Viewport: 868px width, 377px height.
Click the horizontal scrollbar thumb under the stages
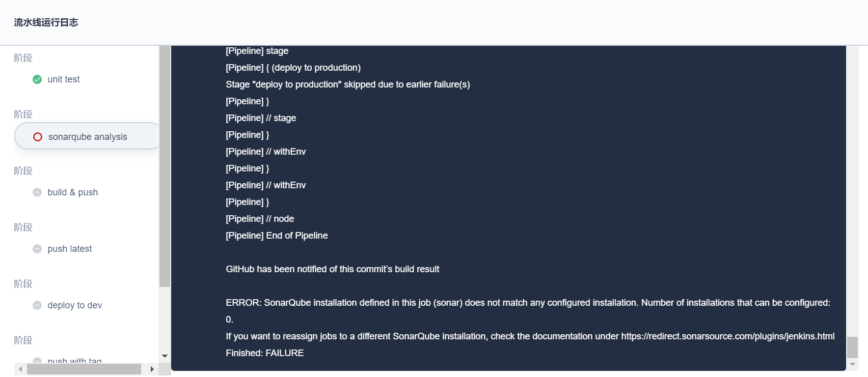84,369
